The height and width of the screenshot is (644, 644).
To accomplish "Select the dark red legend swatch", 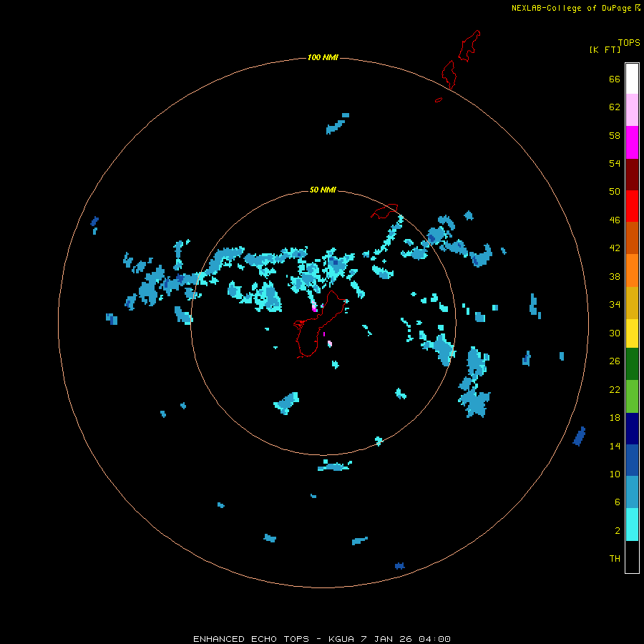I will [632, 174].
